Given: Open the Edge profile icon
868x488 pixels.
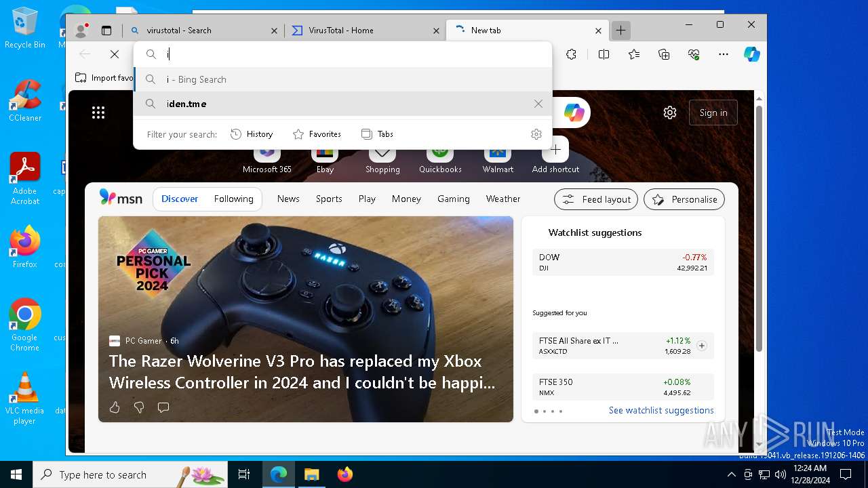Looking at the screenshot, I should click(81, 30).
